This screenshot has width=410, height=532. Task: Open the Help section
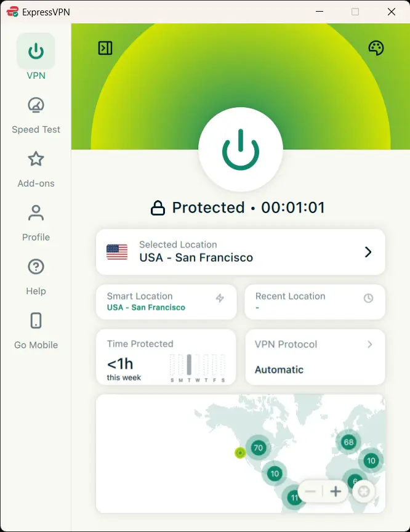36,276
